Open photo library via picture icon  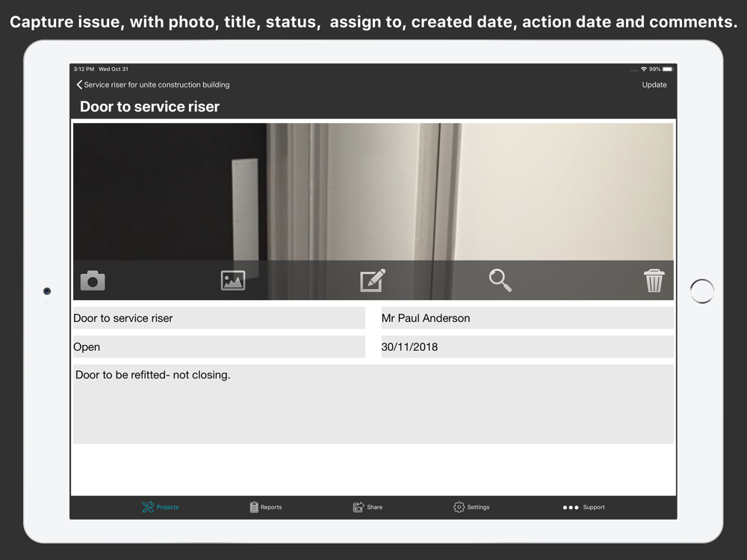[x=233, y=281]
